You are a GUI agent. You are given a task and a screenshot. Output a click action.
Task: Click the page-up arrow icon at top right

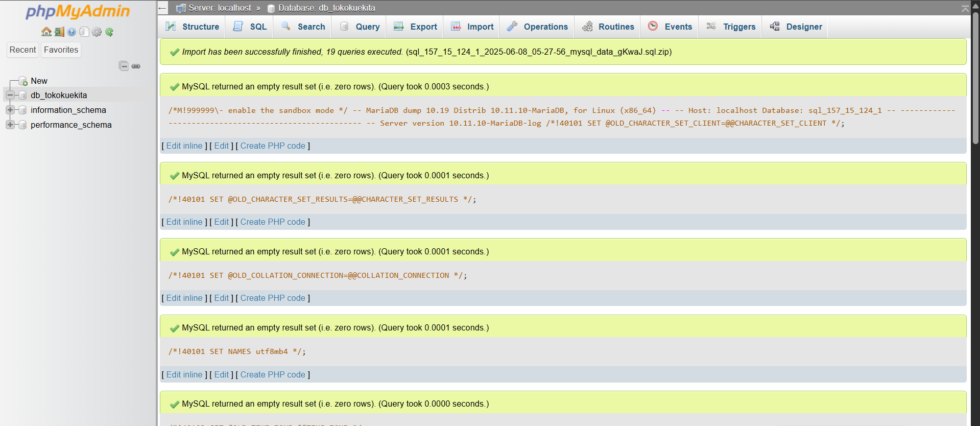point(965,8)
